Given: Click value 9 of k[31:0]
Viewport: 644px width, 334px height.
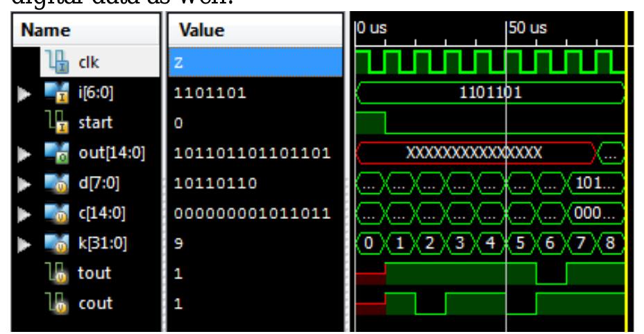Looking at the screenshot, I should (x=178, y=244).
